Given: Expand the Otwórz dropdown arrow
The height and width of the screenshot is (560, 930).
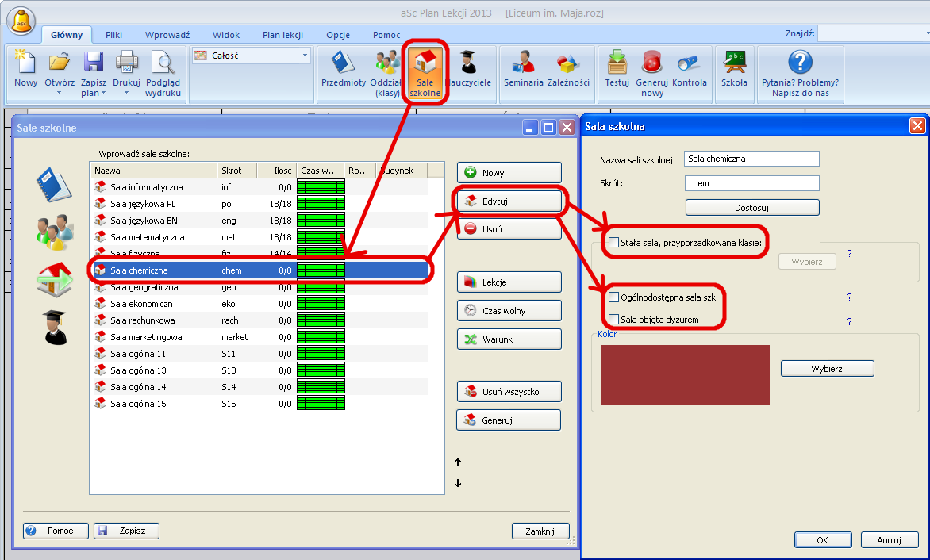Looking at the screenshot, I should [x=60, y=93].
